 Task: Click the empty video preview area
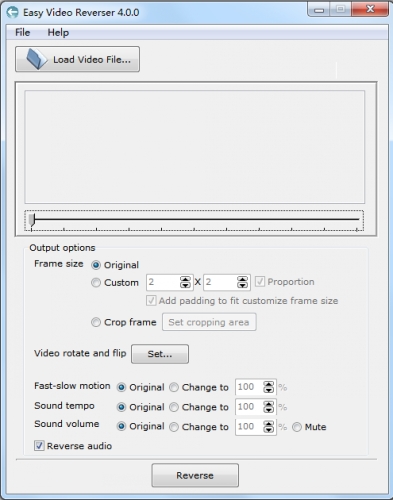(x=195, y=147)
